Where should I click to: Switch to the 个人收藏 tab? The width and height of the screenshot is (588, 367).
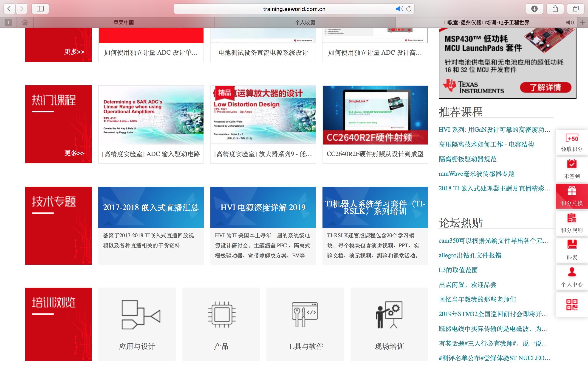click(x=305, y=22)
